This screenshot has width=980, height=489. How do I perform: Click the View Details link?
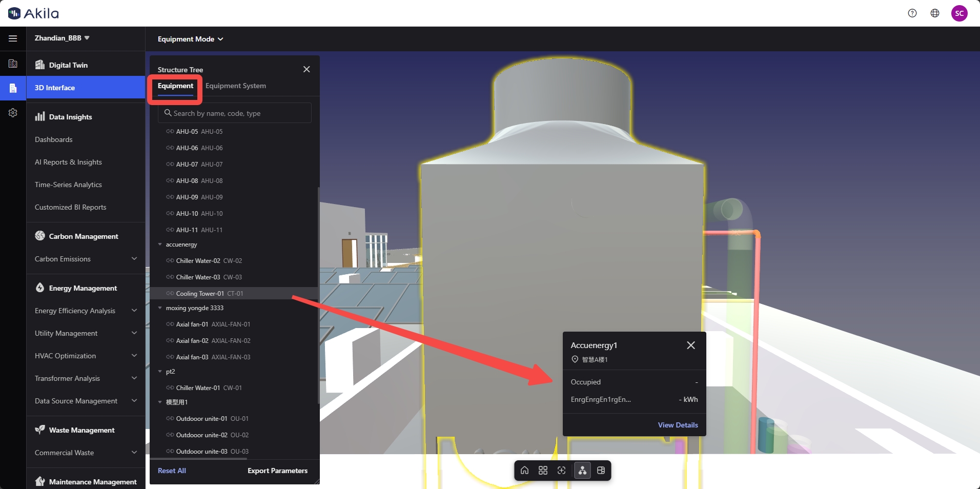tap(678, 425)
